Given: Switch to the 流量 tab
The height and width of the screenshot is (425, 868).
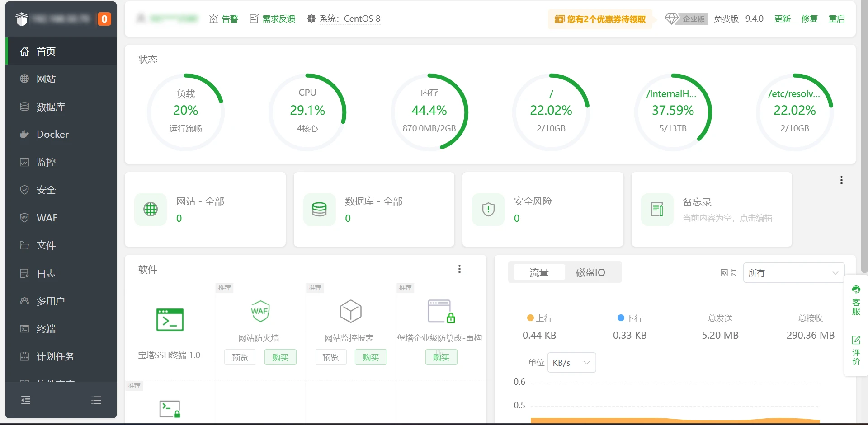Looking at the screenshot, I should (x=539, y=272).
